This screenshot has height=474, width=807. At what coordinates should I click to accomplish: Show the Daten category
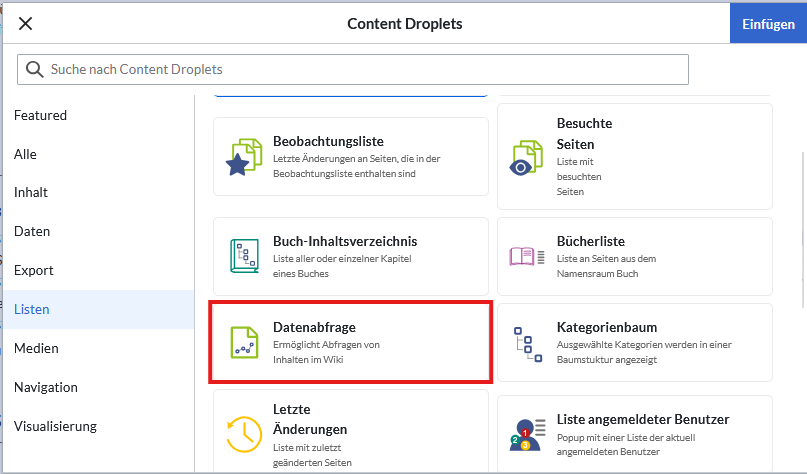pos(32,231)
